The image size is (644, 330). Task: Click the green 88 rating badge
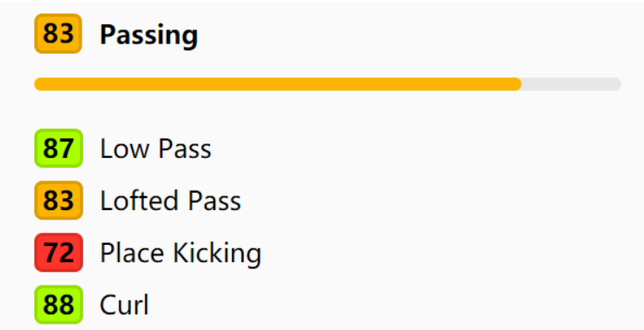[59, 305]
